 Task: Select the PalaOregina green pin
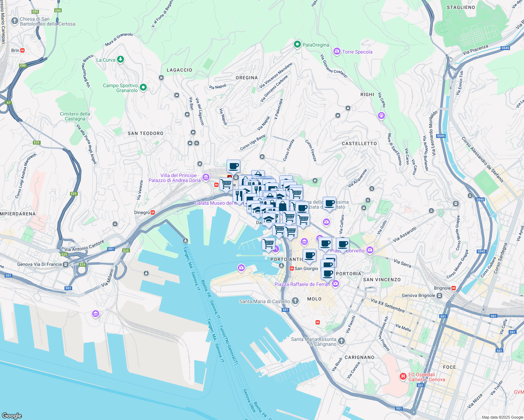coord(297,44)
